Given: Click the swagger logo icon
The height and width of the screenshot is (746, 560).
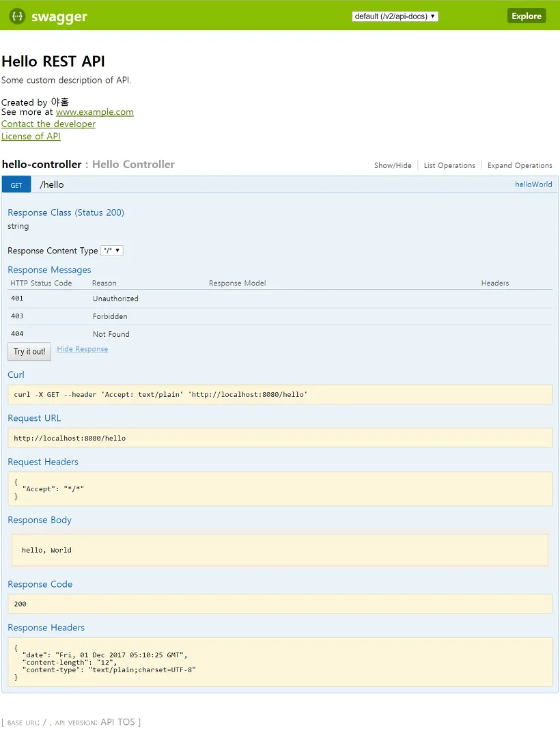Looking at the screenshot, I should 17,16.
